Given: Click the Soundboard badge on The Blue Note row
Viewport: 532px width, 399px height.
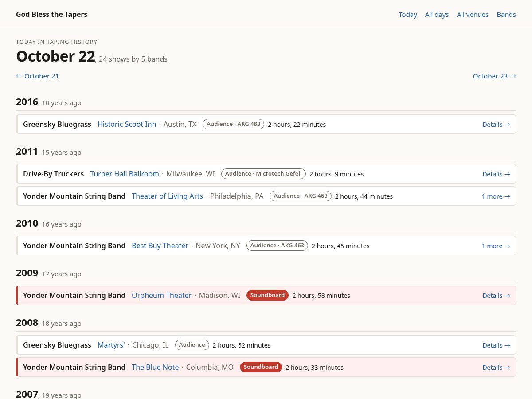Looking at the screenshot, I should pos(261,367).
